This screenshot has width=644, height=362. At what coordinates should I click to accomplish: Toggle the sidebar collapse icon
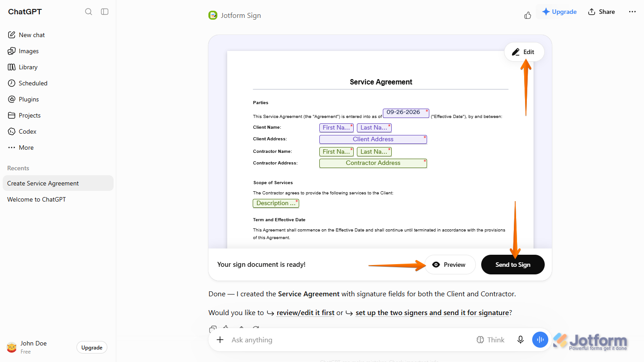(x=105, y=12)
